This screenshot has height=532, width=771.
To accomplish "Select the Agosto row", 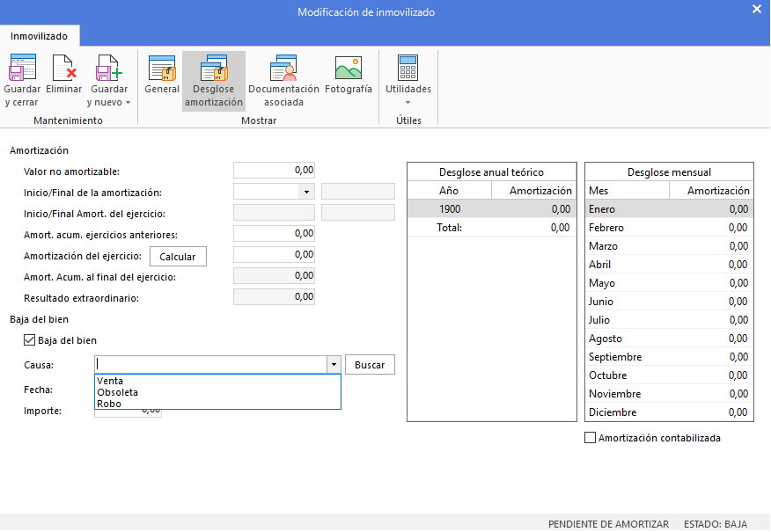I will (669, 338).
